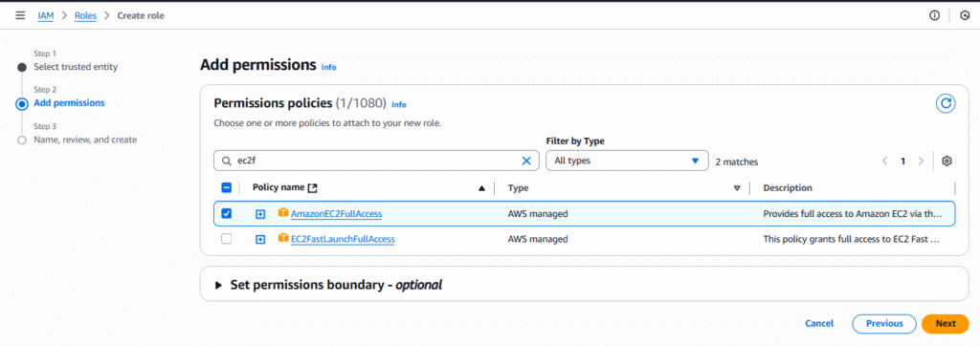Click the Previous button
The width and height of the screenshot is (980, 346).
point(884,323)
